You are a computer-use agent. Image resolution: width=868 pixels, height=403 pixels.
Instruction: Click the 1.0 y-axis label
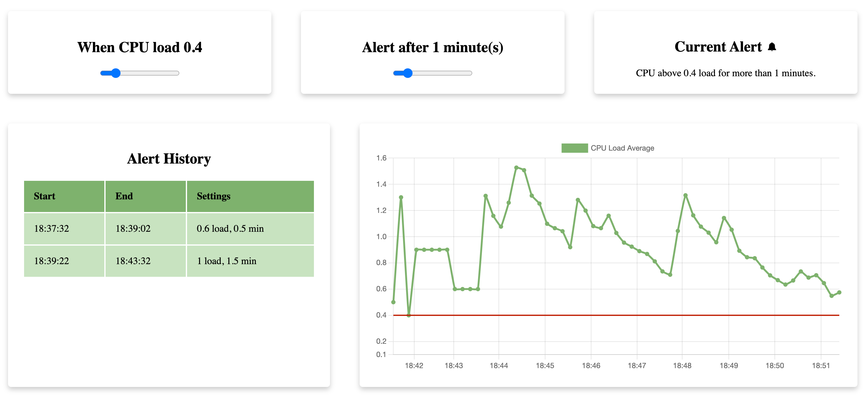pyautogui.click(x=381, y=237)
